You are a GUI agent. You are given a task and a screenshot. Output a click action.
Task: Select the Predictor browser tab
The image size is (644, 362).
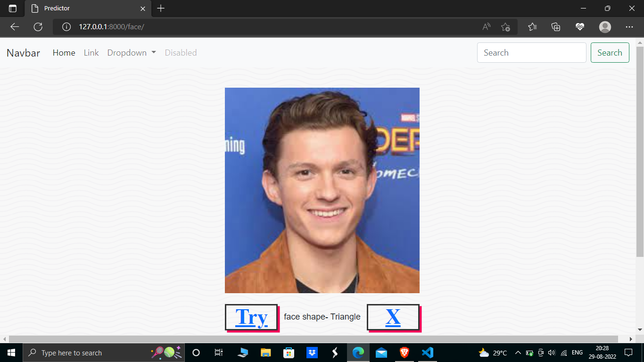point(88,8)
